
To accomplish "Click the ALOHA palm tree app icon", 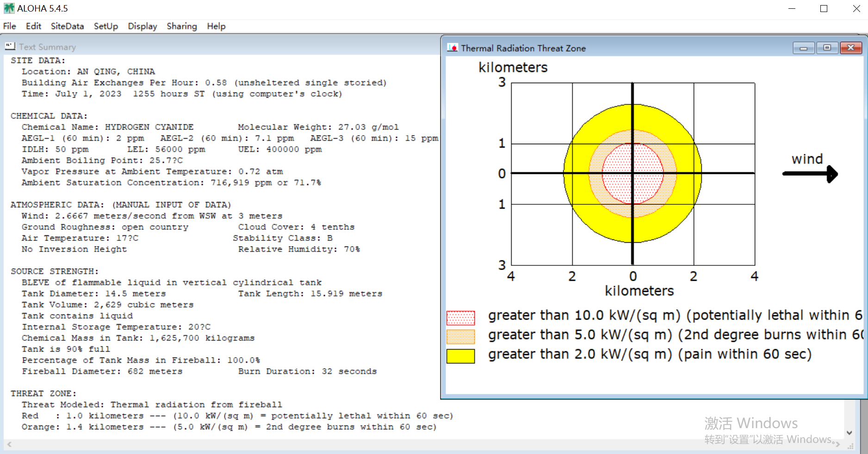I will 9,8.
